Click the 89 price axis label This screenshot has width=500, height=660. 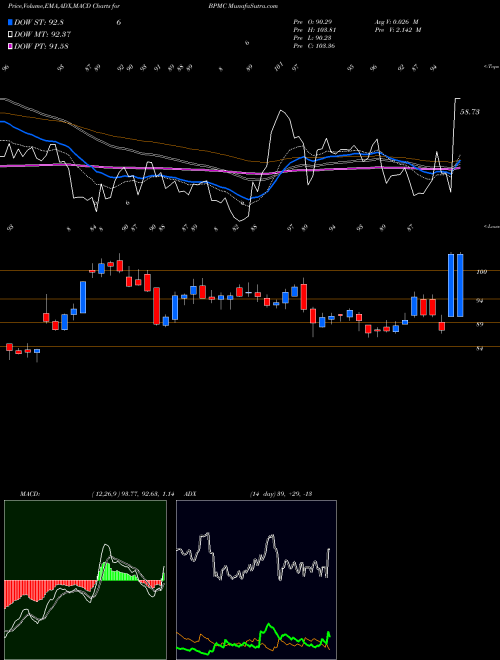[x=480, y=325]
